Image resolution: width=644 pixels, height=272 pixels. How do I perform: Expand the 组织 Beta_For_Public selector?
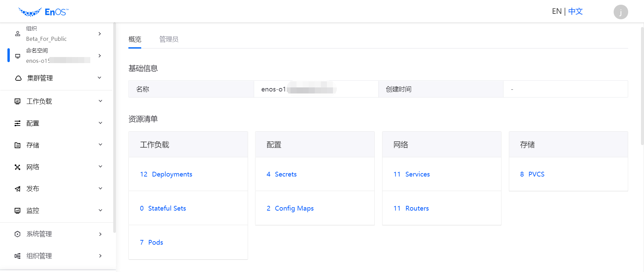[99, 34]
